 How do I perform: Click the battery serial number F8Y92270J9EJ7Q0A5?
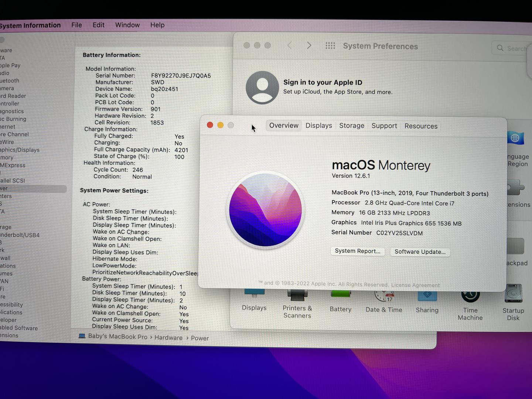coord(181,76)
